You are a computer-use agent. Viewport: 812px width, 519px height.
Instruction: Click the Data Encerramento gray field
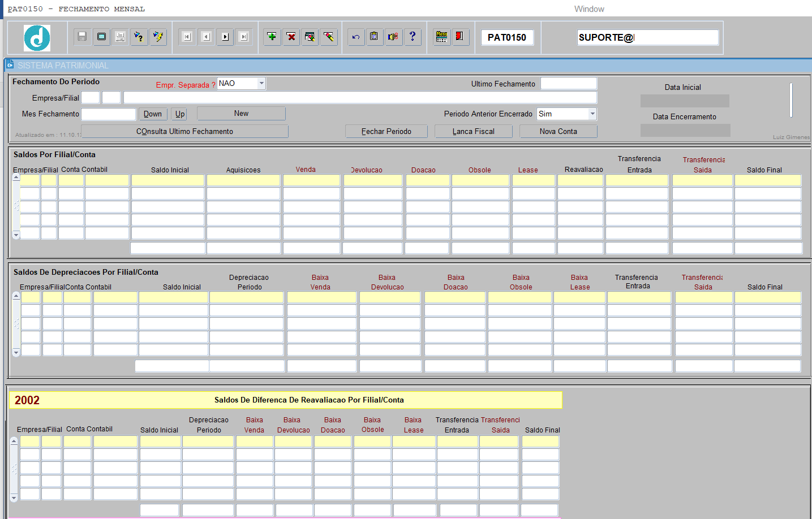tap(685, 130)
